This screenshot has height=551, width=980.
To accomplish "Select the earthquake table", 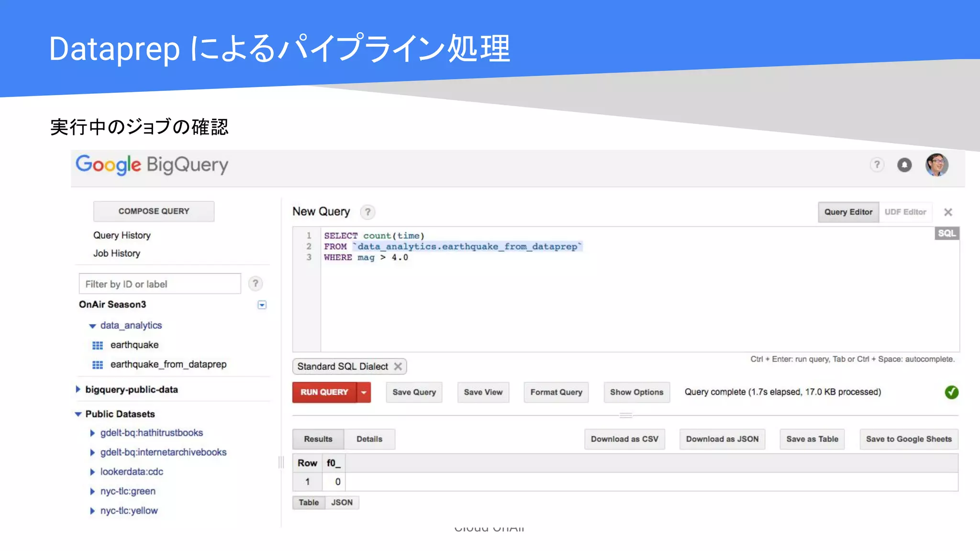I will coord(134,345).
